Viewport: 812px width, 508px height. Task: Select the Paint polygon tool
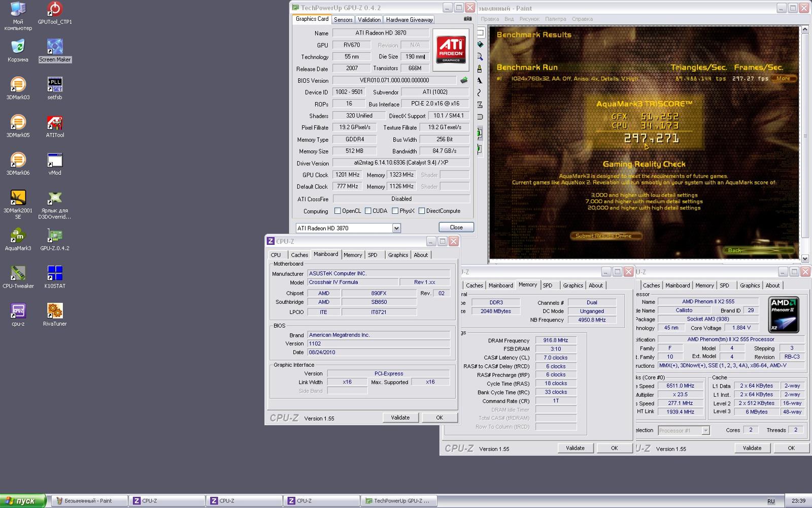(480, 105)
